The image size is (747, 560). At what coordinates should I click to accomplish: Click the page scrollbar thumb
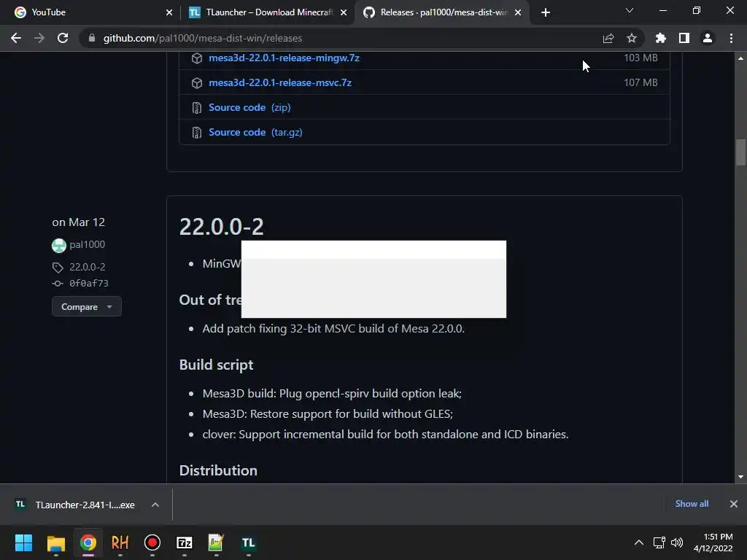740,152
